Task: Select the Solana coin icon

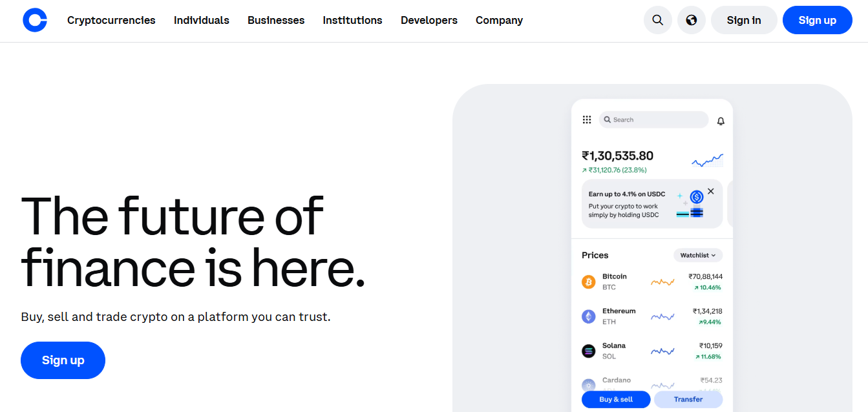Action: point(588,351)
